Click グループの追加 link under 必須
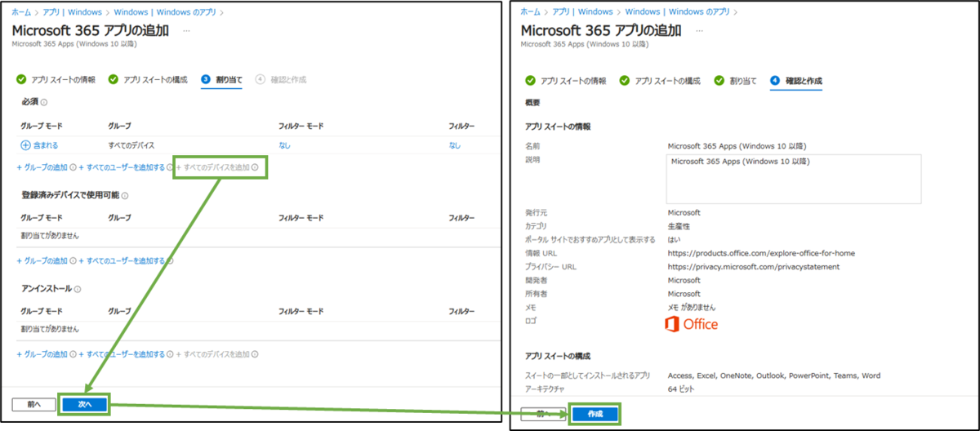The height and width of the screenshot is (431, 980). [x=42, y=167]
